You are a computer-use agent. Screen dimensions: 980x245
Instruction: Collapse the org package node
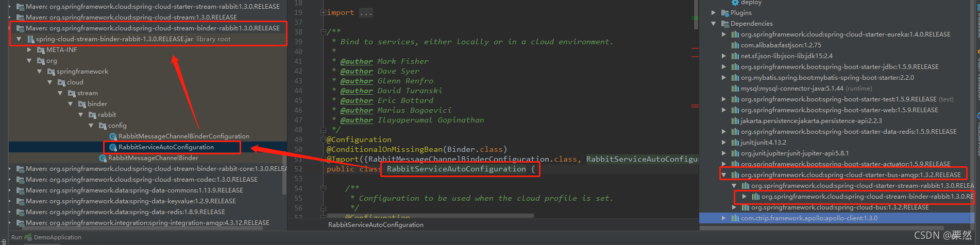[29, 61]
